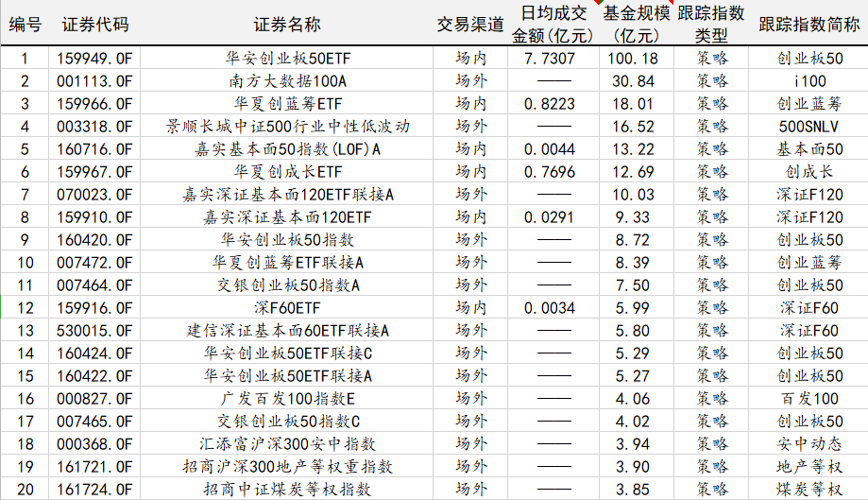
Task: Select the 华夏创成长ETF name cell
Action: (x=287, y=172)
